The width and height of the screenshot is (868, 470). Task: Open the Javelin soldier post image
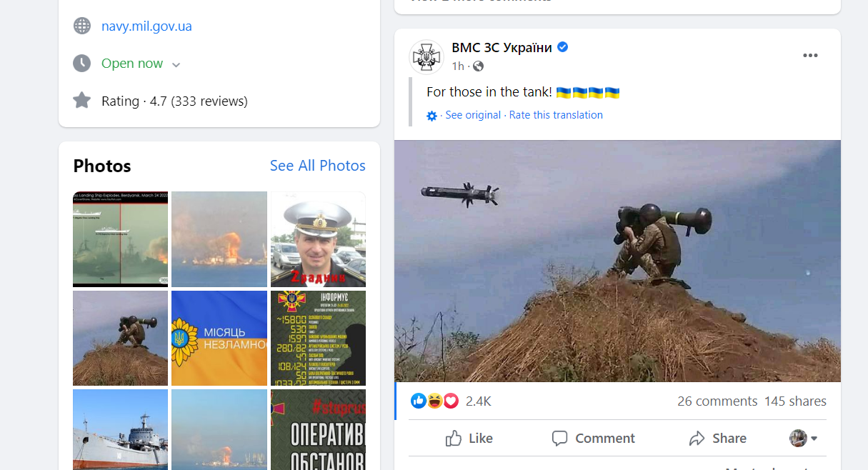(x=617, y=261)
